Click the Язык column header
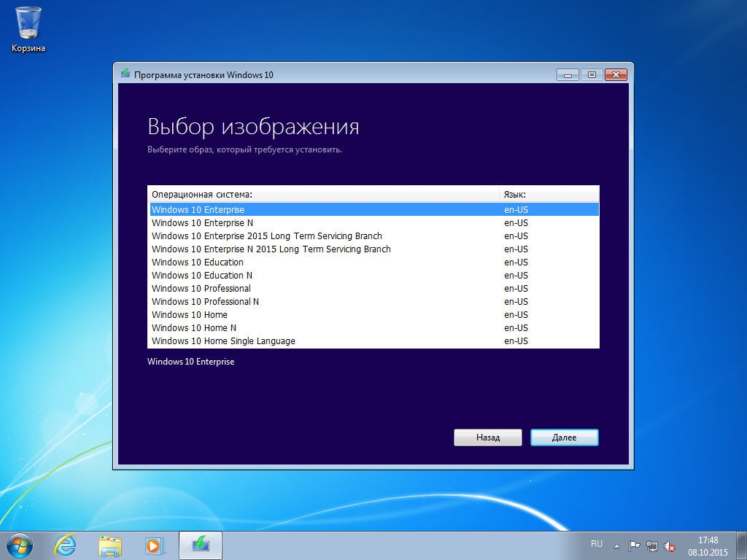747x560 pixels. (x=549, y=194)
